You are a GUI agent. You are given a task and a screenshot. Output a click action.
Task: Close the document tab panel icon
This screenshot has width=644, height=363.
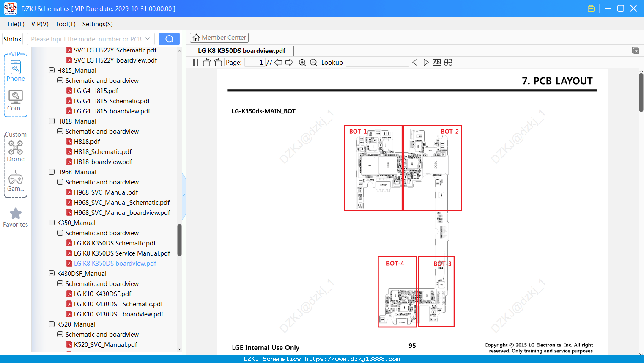pyautogui.click(x=636, y=50)
